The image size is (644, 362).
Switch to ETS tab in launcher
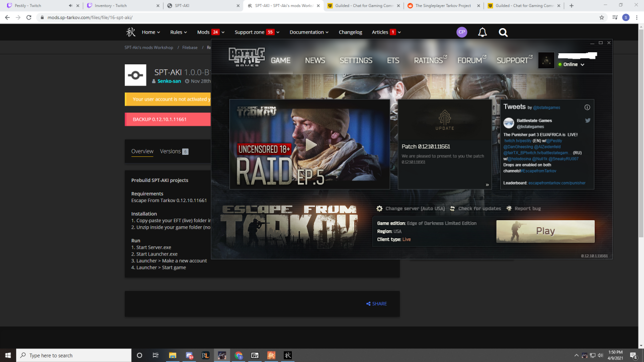(393, 60)
